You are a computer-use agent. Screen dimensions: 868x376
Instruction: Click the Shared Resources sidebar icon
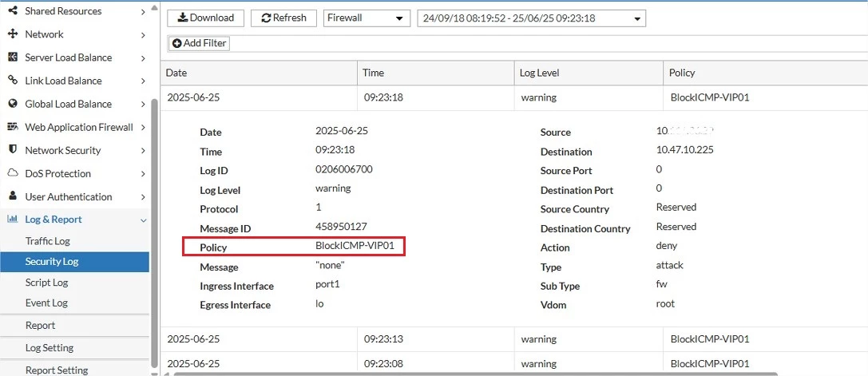coord(13,11)
